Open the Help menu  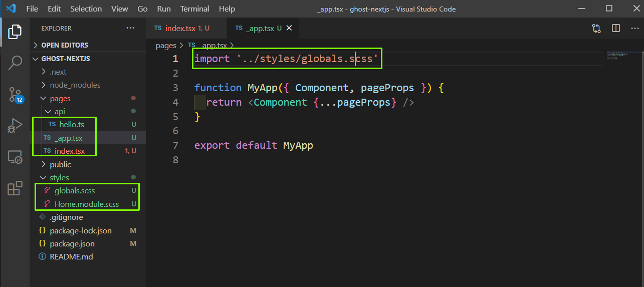point(227,9)
